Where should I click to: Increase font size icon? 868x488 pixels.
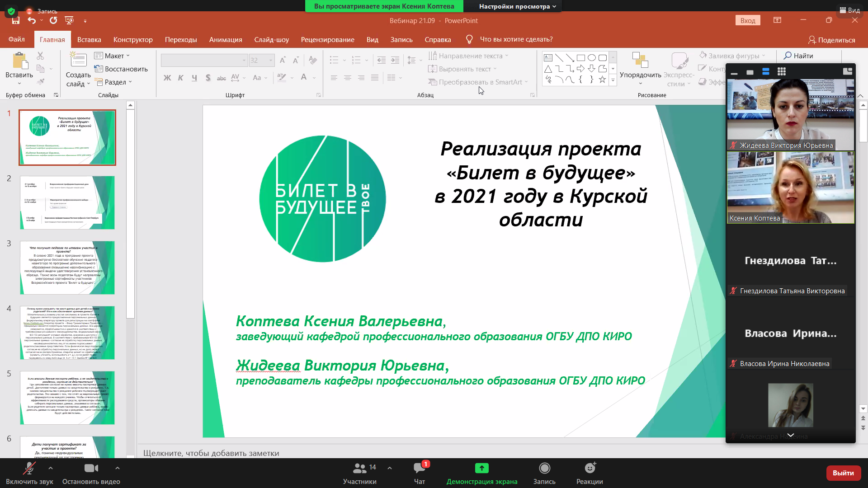[283, 60]
